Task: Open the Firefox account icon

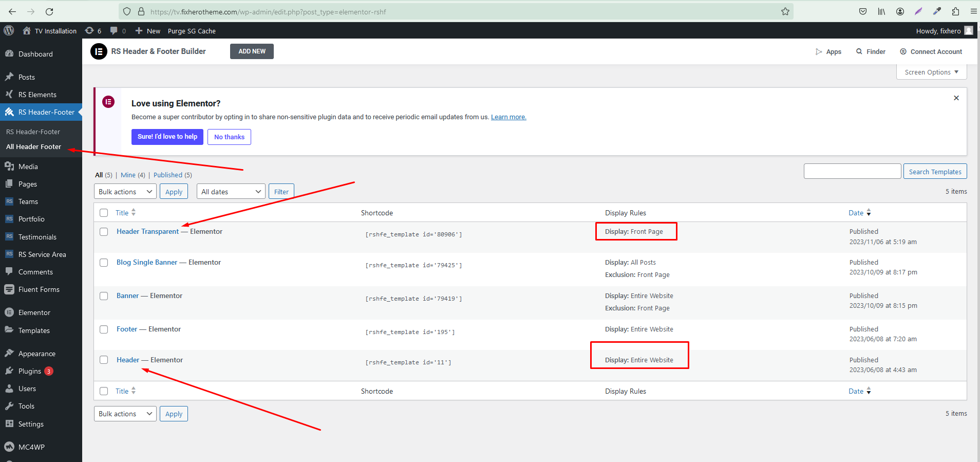Action: click(x=900, y=11)
